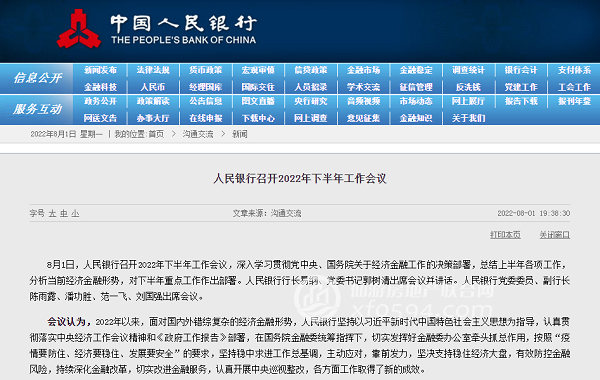Set font size to 中
The width and height of the screenshot is (600, 380).
(64, 213)
